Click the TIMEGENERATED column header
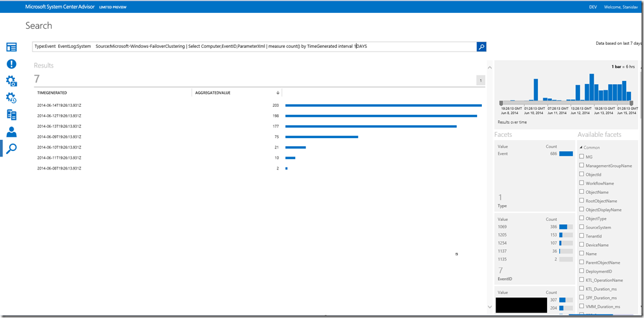 tap(52, 93)
